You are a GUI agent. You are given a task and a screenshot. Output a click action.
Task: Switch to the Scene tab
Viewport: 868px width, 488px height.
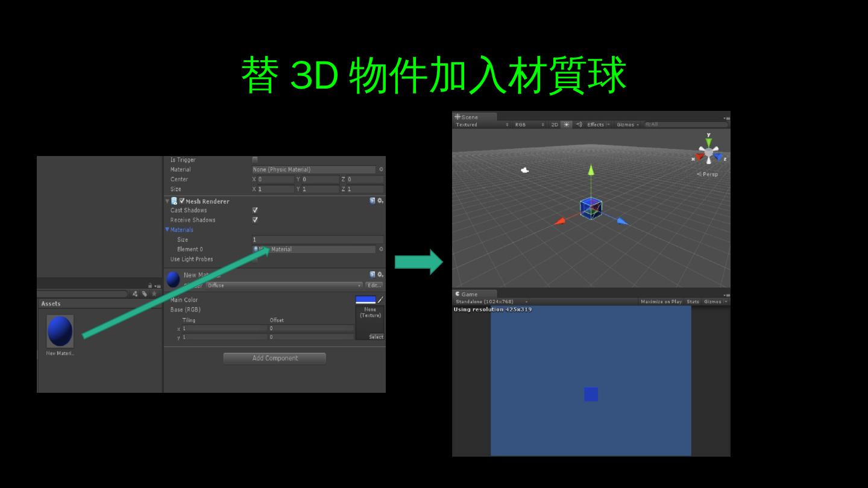pos(474,117)
